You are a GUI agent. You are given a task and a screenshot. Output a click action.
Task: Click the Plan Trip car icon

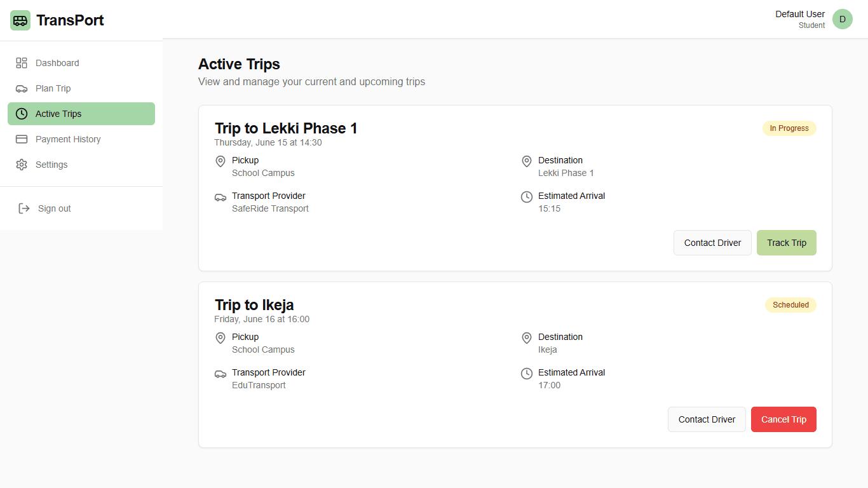[x=22, y=88]
